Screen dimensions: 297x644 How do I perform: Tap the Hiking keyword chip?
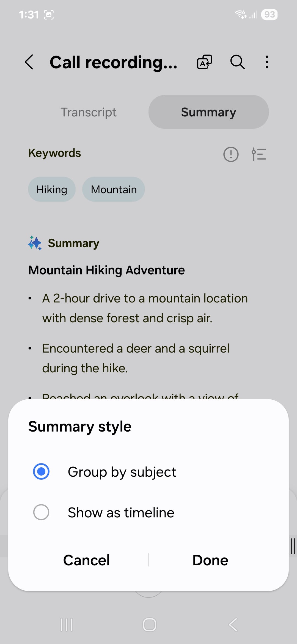pyautogui.click(x=52, y=189)
